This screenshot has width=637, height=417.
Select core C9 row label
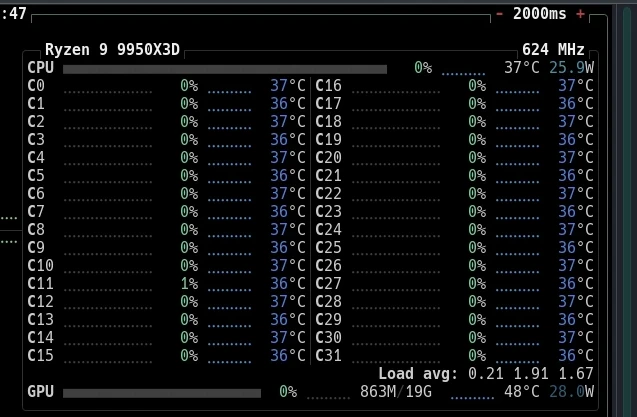[x=36, y=248]
